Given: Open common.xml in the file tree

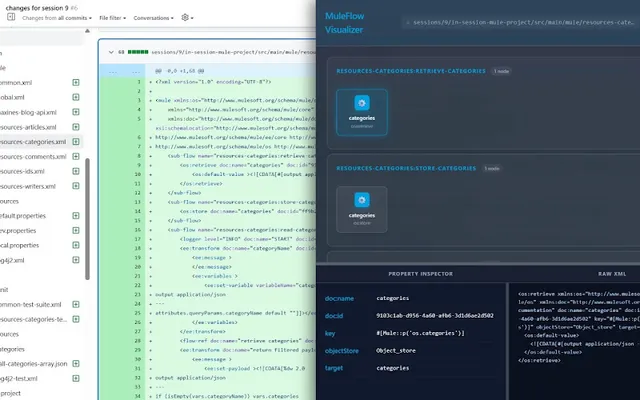Looking at the screenshot, I should [16, 82].
